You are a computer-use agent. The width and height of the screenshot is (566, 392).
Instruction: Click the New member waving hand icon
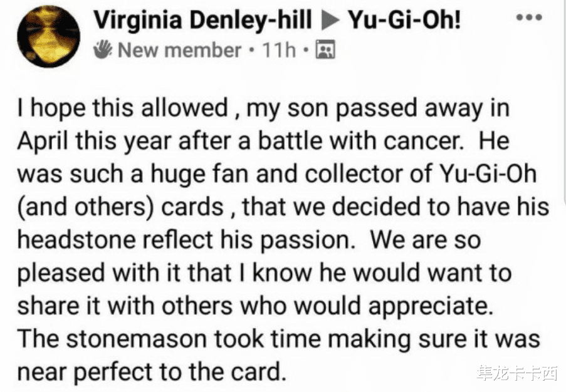(x=104, y=50)
